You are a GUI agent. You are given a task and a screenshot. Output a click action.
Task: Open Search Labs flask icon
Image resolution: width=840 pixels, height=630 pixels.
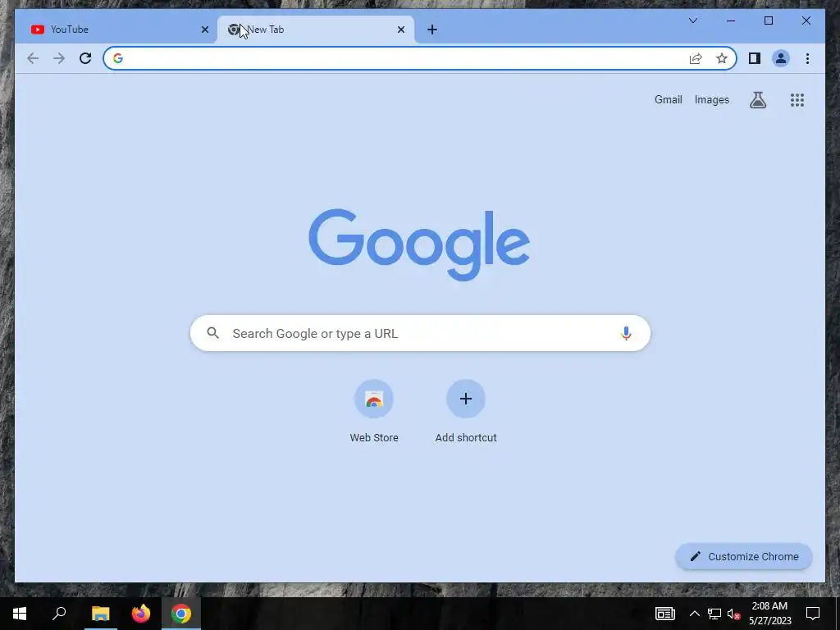click(x=757, y=99)
